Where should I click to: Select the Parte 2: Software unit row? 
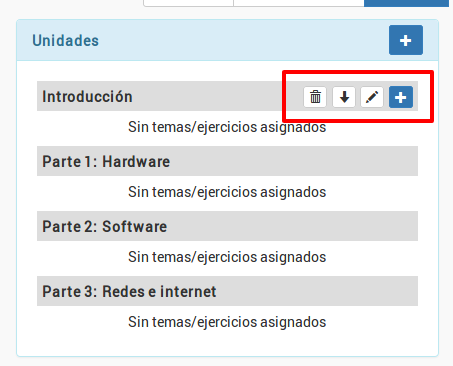tap(227, 226)
